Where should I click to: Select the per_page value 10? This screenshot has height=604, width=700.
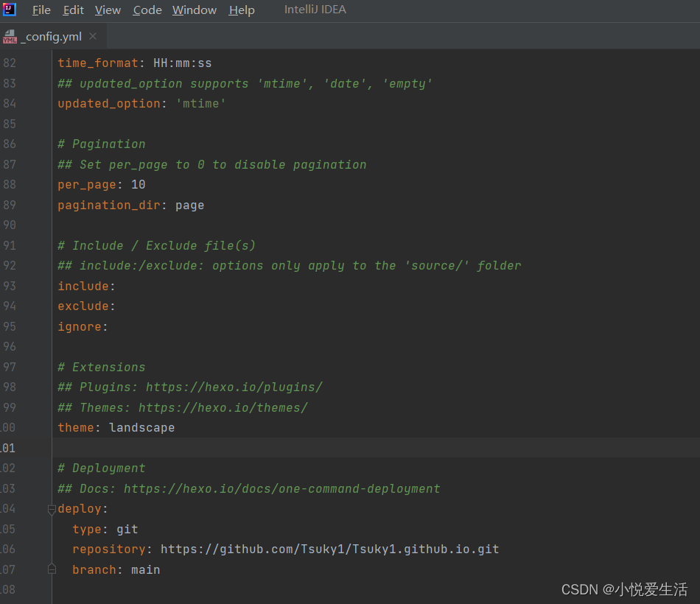pos(137,184)
